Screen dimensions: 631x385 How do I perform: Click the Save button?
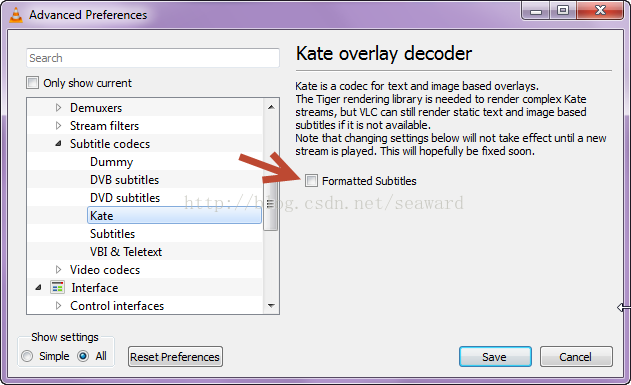pos(495,356)
